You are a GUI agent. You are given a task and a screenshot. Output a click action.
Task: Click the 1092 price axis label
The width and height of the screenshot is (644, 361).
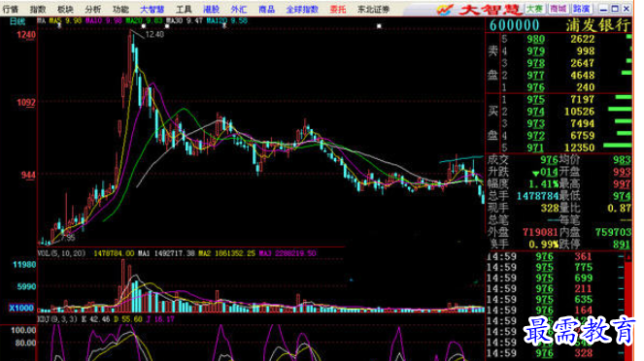click(x=26, y=102)
